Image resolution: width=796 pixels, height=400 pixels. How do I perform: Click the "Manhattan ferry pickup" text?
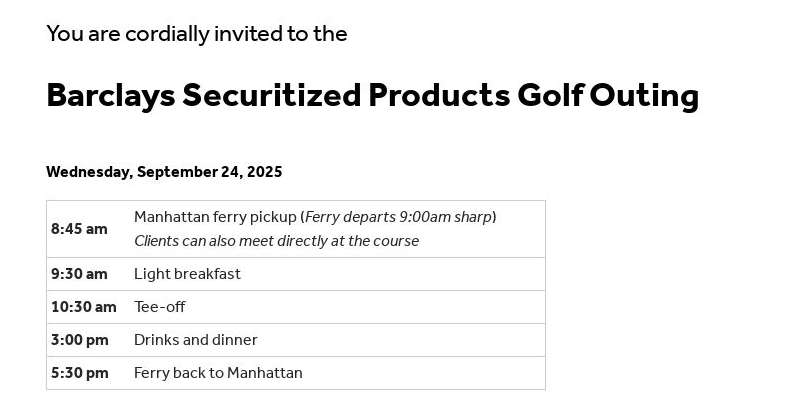(x=215, y=217)
